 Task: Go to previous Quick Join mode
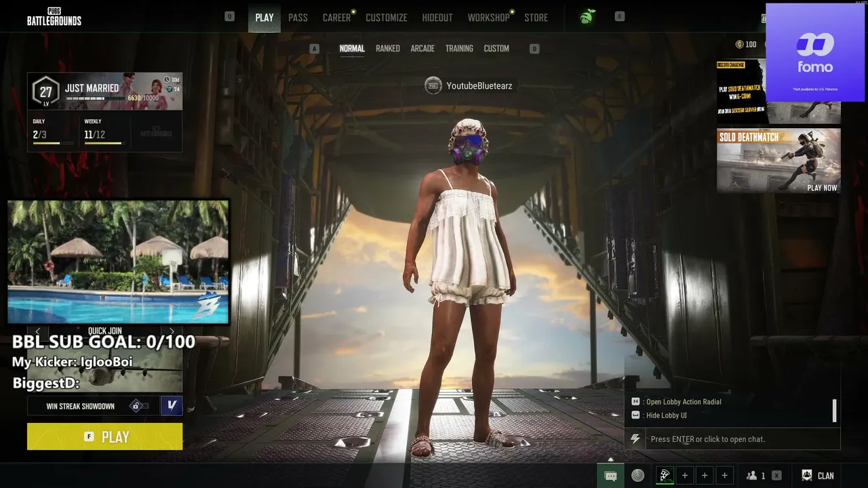(38, 331)
